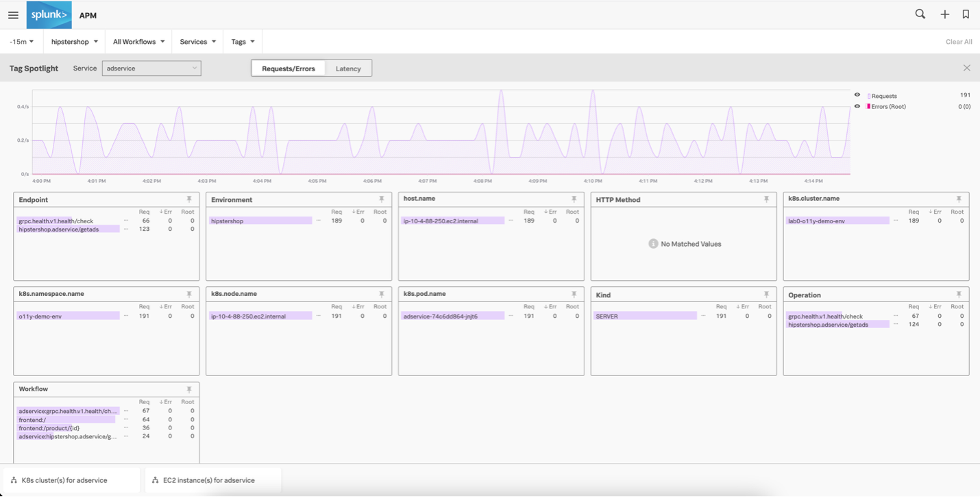
Task: Click the requests chart at 4:08 PM
Action: [482, 134]
